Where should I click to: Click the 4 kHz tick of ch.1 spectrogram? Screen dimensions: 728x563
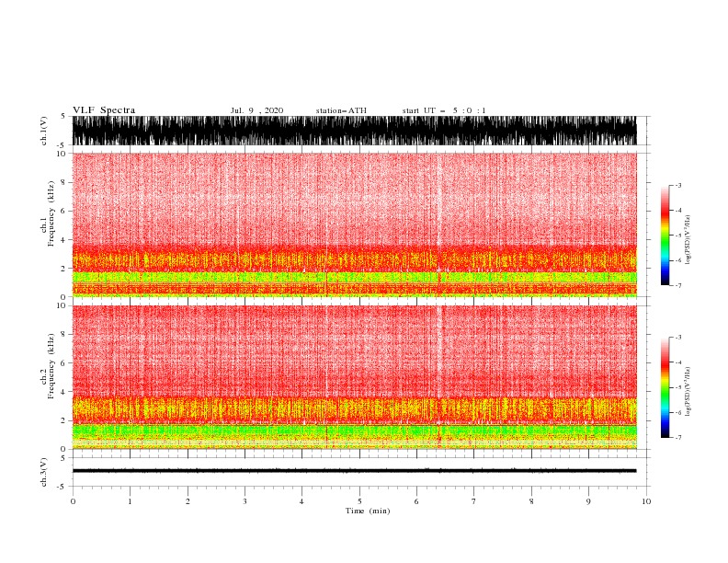63,240
